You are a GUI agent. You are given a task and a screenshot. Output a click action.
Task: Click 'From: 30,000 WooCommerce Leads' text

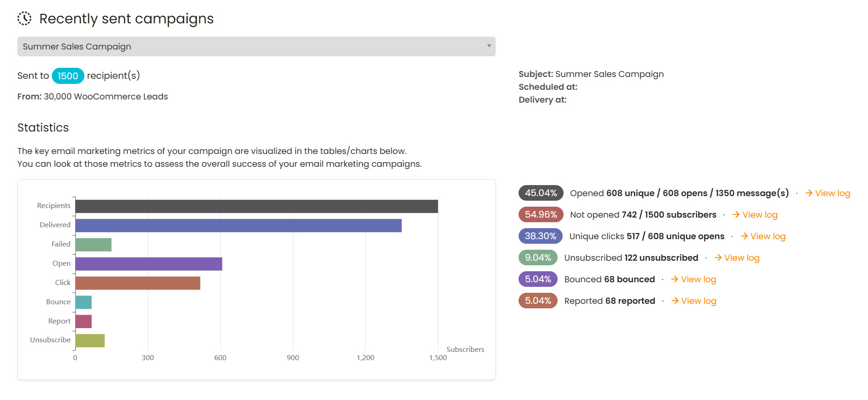click(93, 97)
